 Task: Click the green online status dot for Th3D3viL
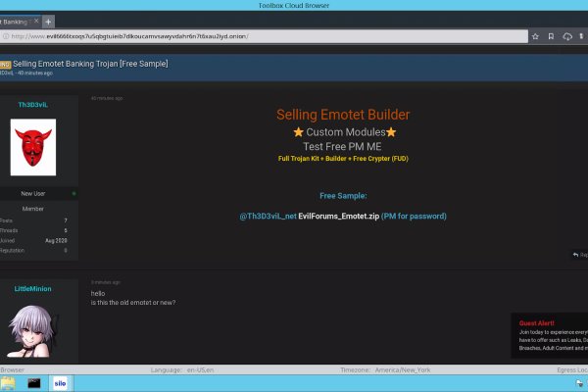(x=73, y=193)
